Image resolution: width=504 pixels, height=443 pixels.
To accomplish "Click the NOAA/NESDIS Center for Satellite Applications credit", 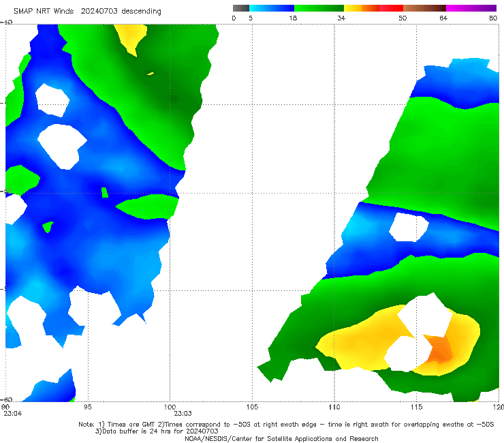I will click(x=281, y=438).
